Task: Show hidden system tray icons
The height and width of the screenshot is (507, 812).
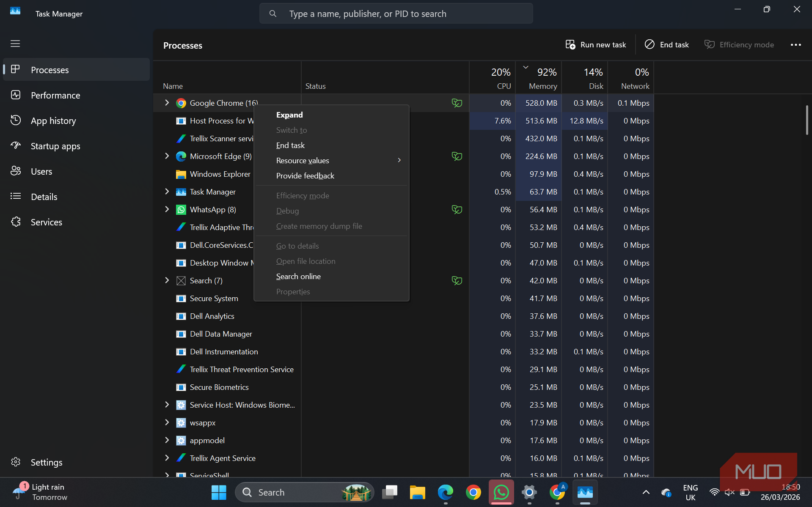Action: tap(646, 492)
